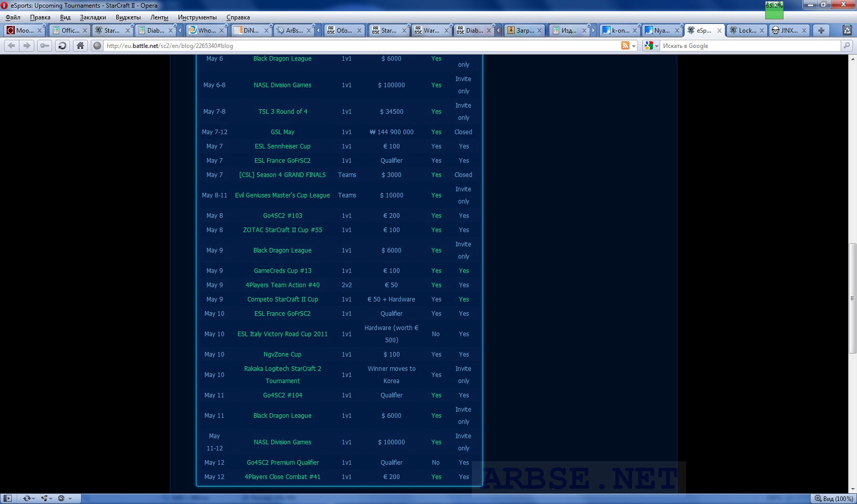Go forward using the Forward arrow button

[27, 46]
